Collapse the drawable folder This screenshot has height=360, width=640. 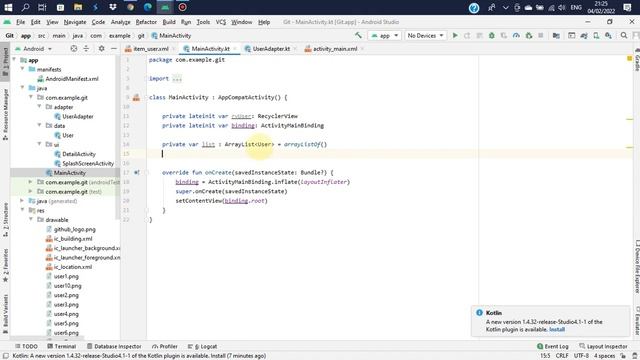[31, 219]
